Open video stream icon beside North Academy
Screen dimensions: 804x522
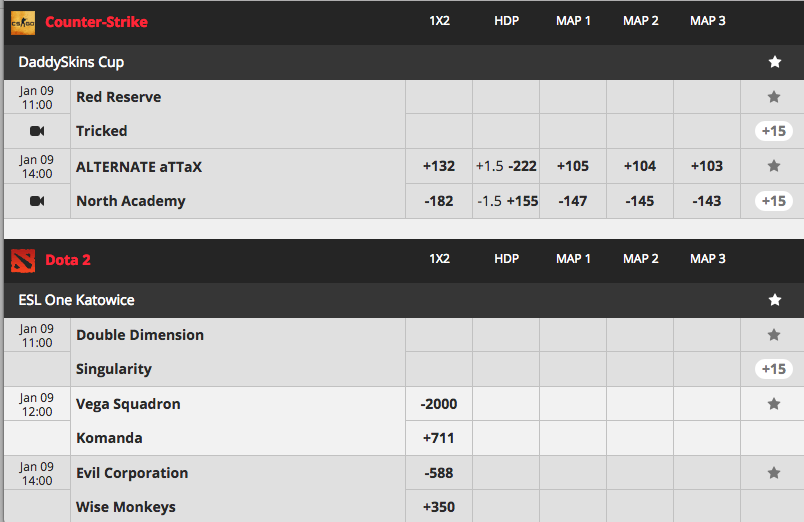click(37, 201)
